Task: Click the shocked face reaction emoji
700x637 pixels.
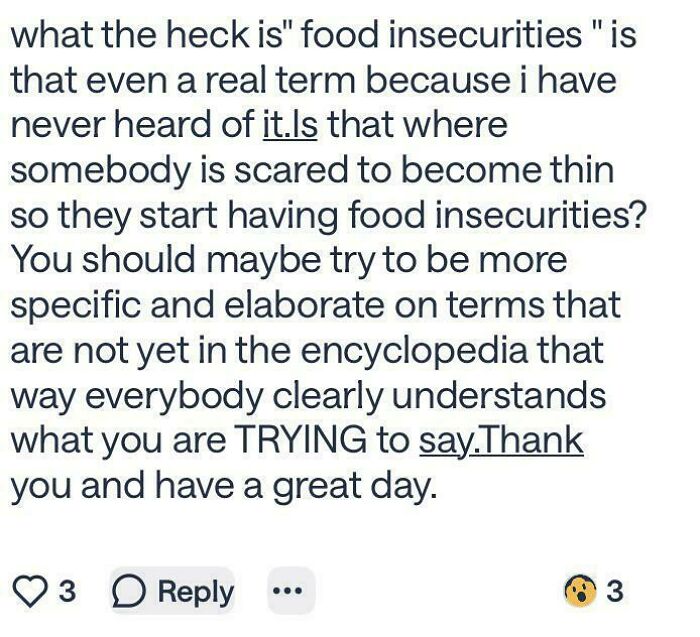Action: pyautogui.click(x=579, y=590)
